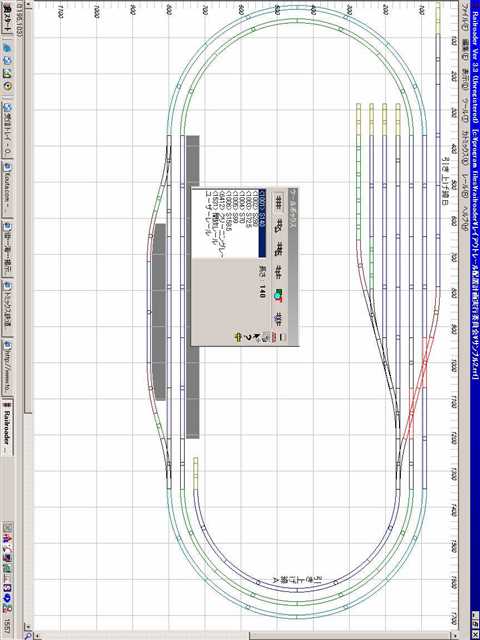Open the 編集(E) menu
The width and height of the screenshot is (480, 640).
[464, 50]
